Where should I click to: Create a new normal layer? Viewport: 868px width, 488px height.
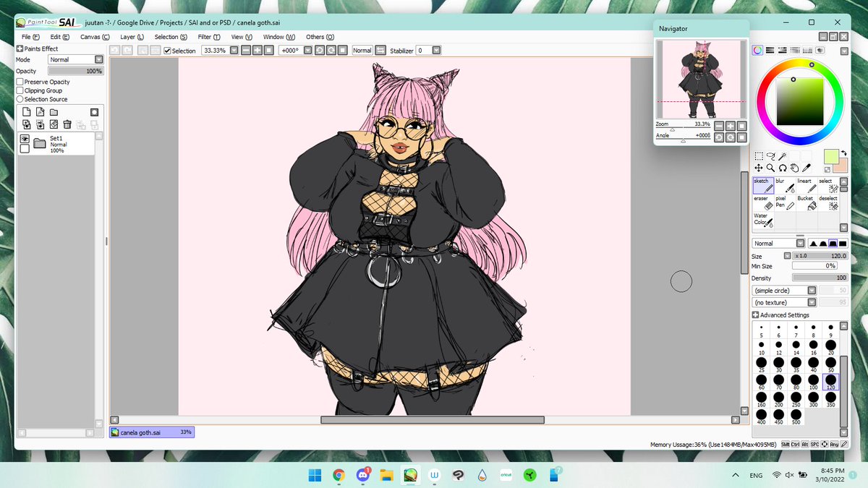click(x=27, y=112)
